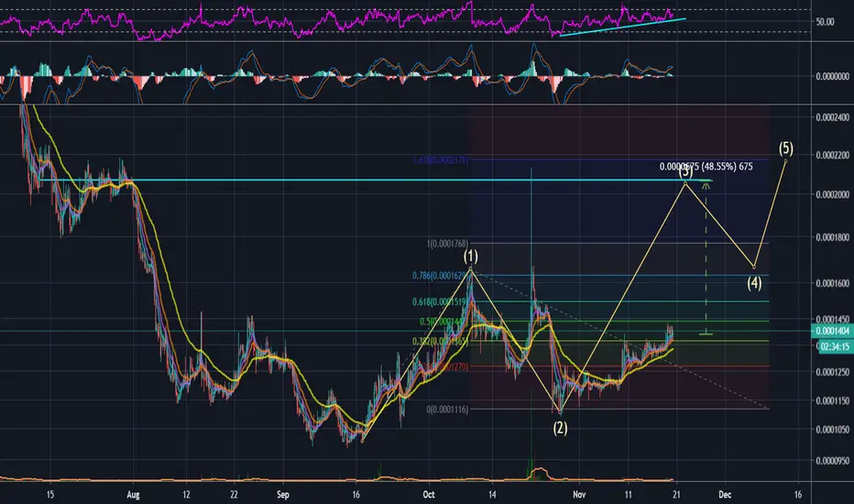
Task: Select the 0(0.0001116) Fibonacci base label
Action: [447, 410]
